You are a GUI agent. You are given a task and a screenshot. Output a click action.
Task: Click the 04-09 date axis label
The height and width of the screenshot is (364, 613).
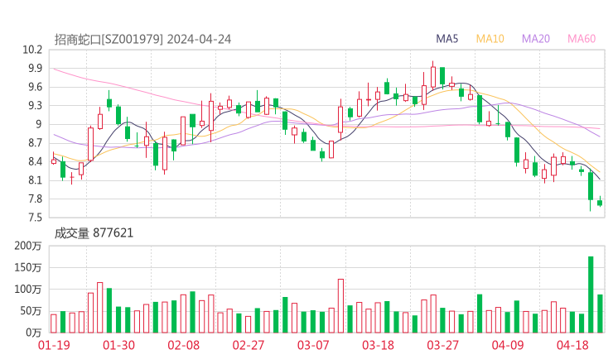tap(508, 345)
